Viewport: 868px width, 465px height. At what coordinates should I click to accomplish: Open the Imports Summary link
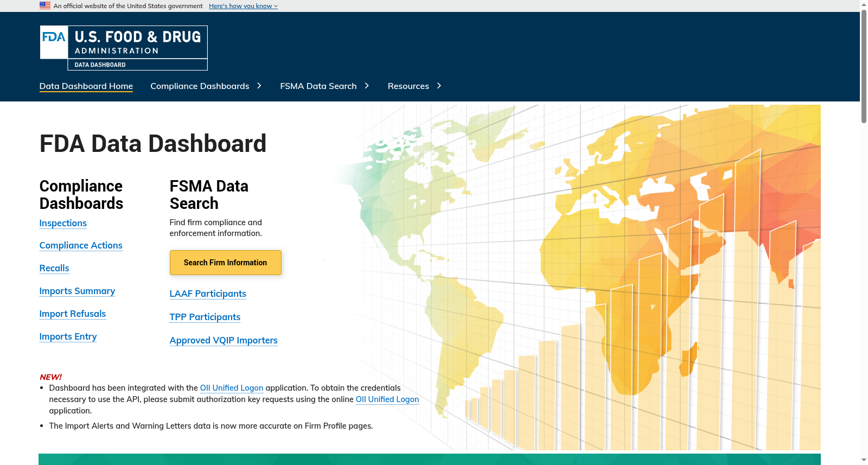pyautogui.click(x=77, y=291)
